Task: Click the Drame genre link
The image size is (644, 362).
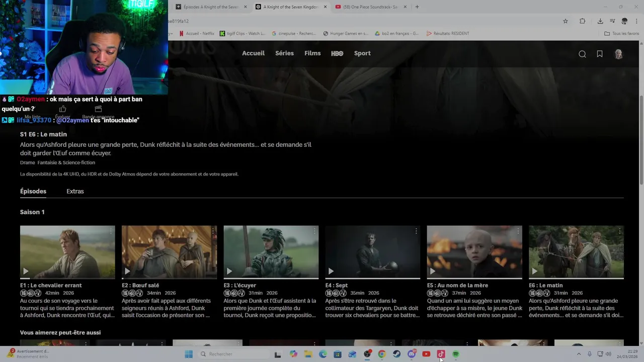Action: point(28,162)
